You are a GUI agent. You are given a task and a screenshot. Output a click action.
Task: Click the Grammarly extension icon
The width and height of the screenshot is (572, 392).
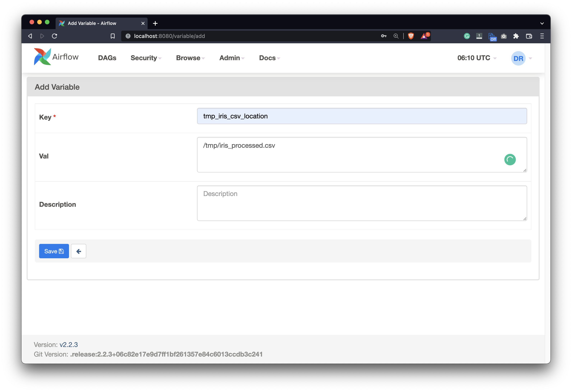coord(467,36)
